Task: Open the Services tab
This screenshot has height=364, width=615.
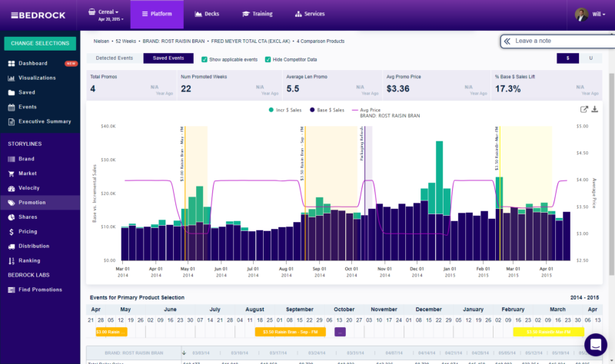Action: coord(310,14)
